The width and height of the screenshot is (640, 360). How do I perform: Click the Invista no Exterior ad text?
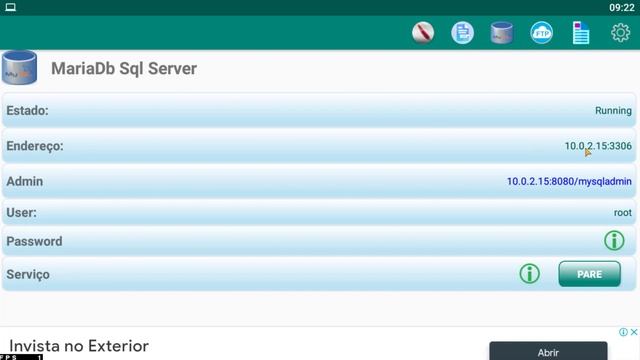pos(79,346)
